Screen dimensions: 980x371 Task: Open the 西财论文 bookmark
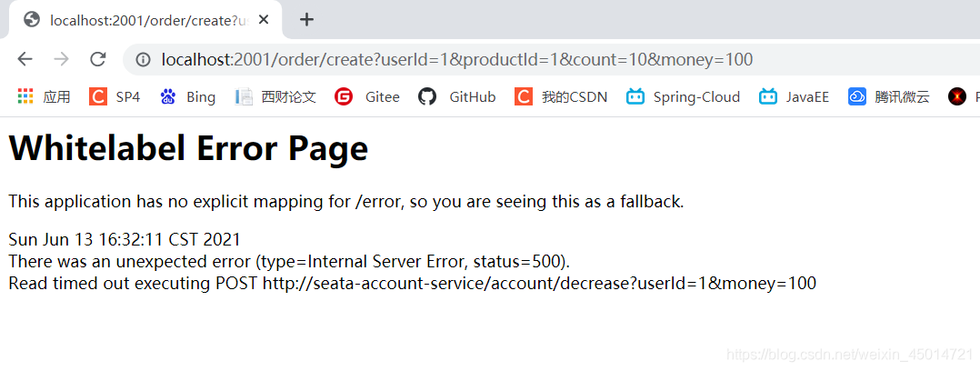click(x=275, y=97)
